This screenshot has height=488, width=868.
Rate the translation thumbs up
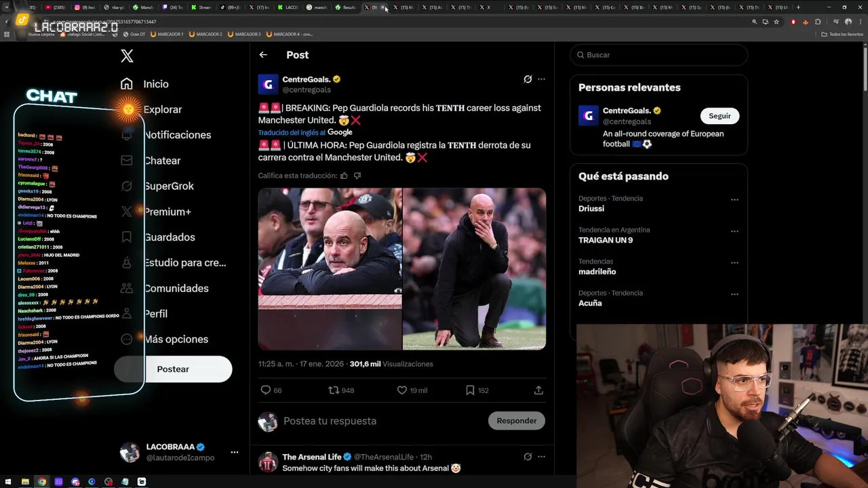pos(344,176)
